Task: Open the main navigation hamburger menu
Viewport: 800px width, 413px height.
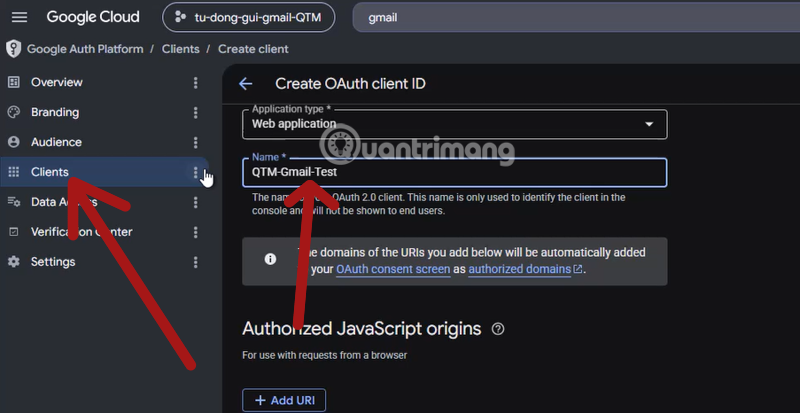Action: (19, 17)
